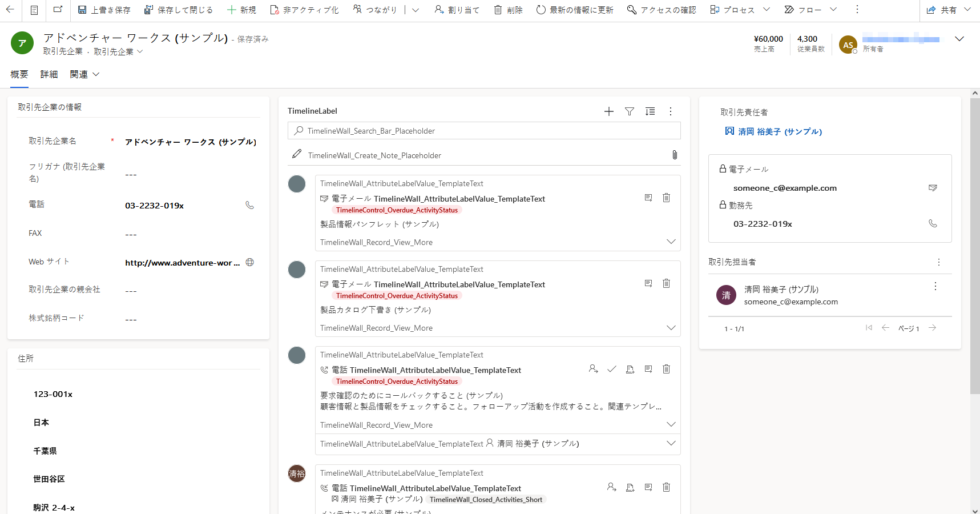Delete the 製品情報パンフレット email

[666, 198]
